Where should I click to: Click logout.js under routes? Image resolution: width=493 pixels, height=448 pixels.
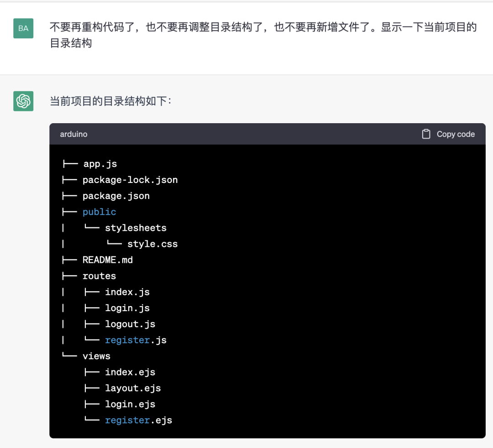point(130,324)
